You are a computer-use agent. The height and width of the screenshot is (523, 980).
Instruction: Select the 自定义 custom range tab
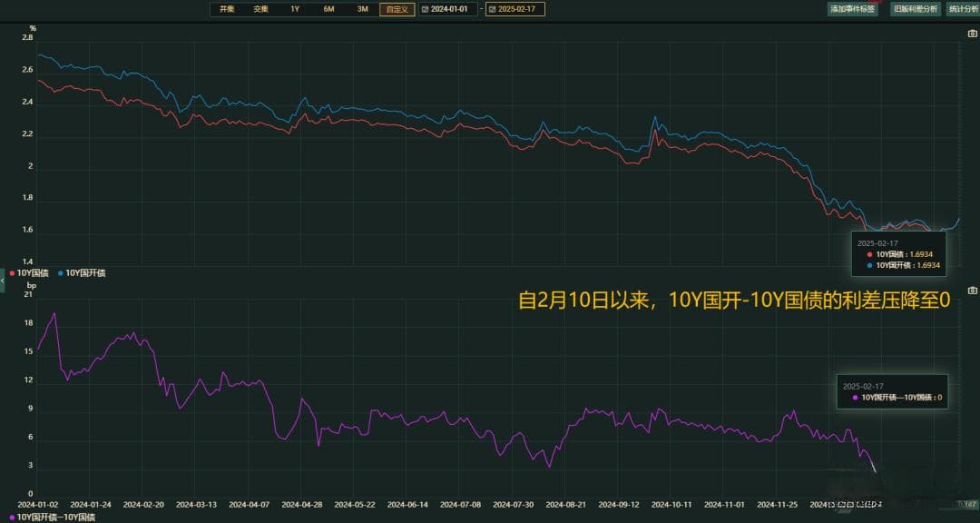[397, 9]
